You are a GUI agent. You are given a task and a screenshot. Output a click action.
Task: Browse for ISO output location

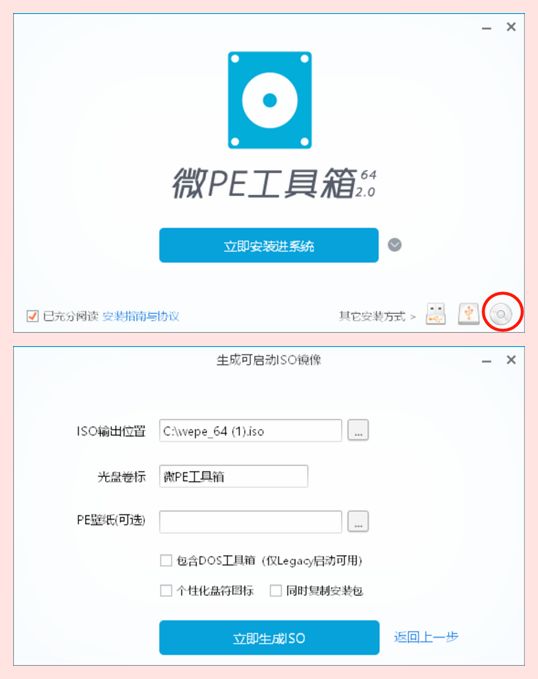pyautogui.click(x=358, y=430)
